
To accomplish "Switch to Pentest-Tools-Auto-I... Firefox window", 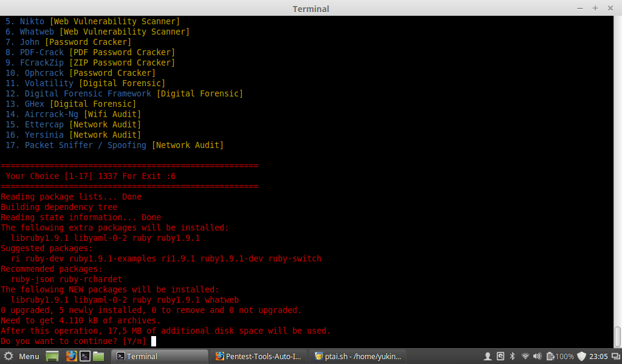I will point(258,356).
